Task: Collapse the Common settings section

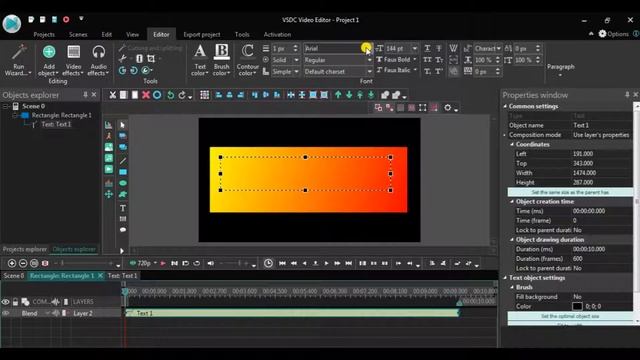Action: click(505, 106)
